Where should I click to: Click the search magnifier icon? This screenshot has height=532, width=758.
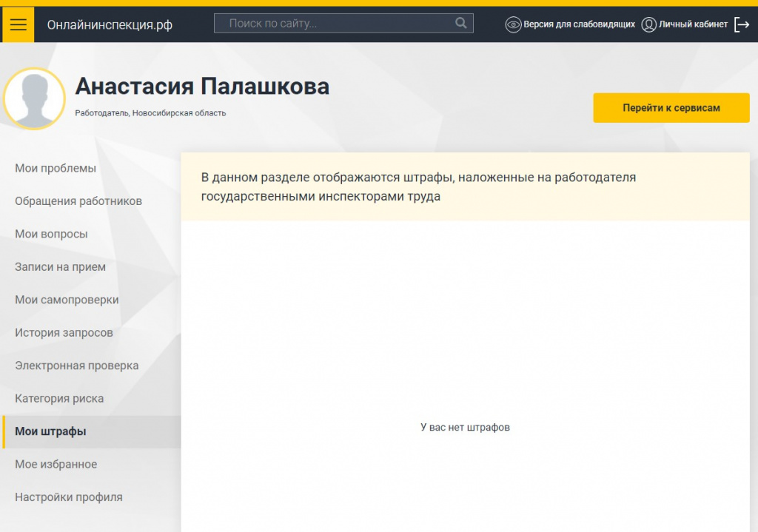point(461,23)
